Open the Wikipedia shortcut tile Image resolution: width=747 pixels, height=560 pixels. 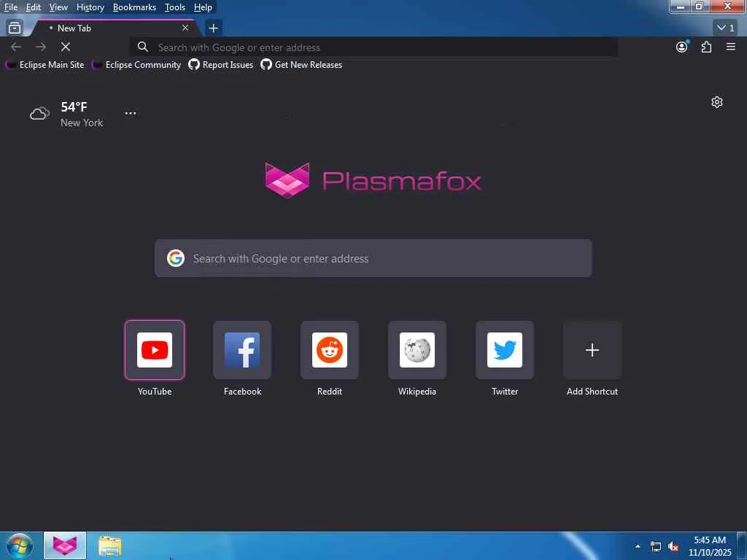[x=417, y=350]
